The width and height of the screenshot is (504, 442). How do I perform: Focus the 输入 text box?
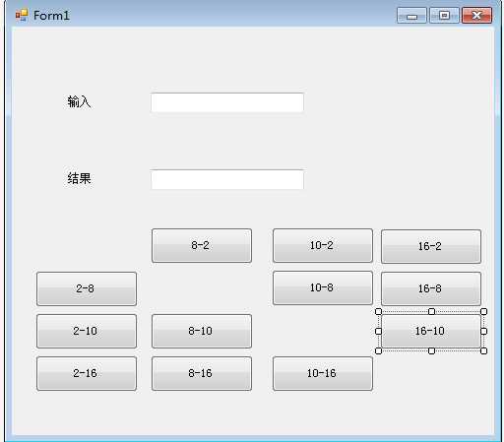227,102
